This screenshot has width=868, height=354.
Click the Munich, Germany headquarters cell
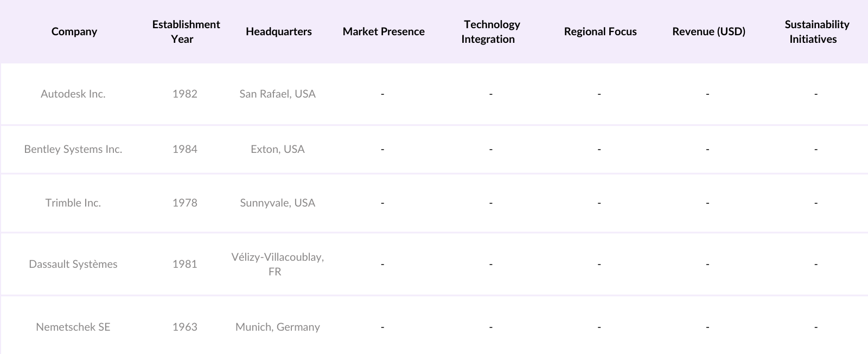[x=277, y=327]
